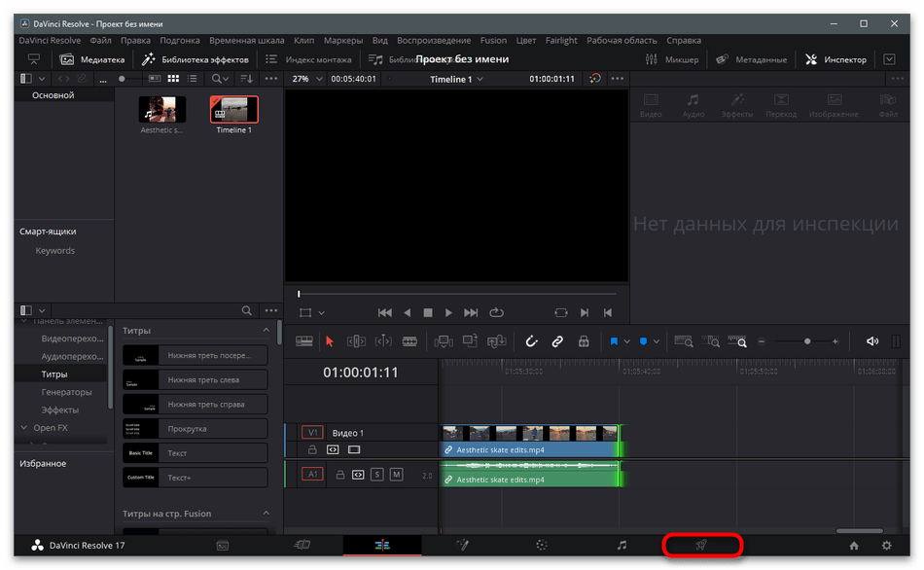Viewport: 924px width, 570px height.
Task: Open the Fusion menu
Action: (493, 40)
